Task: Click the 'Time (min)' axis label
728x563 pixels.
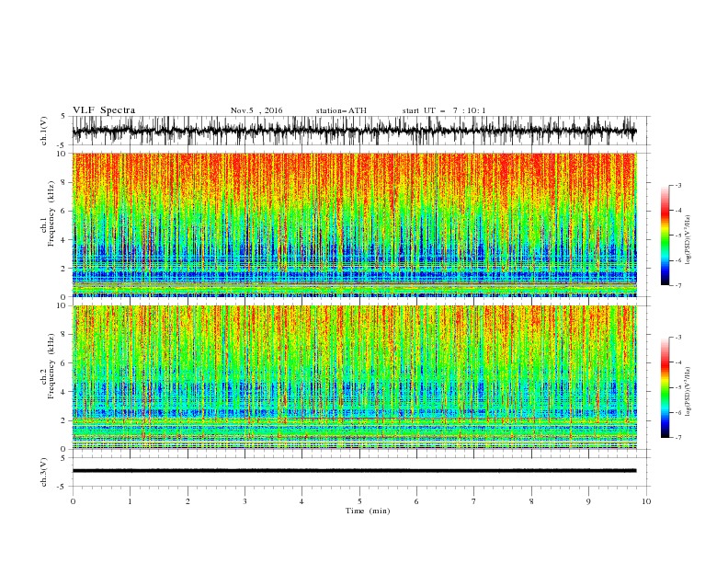Action: [368, 511]
